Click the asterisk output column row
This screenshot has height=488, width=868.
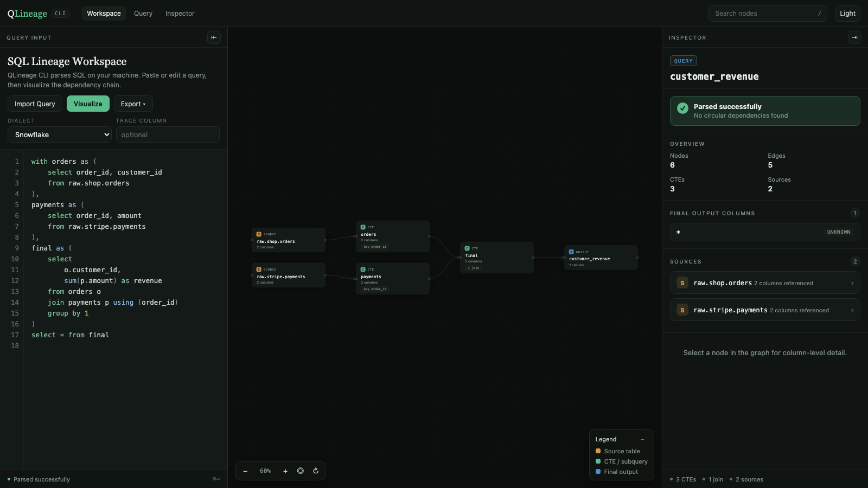765,232
